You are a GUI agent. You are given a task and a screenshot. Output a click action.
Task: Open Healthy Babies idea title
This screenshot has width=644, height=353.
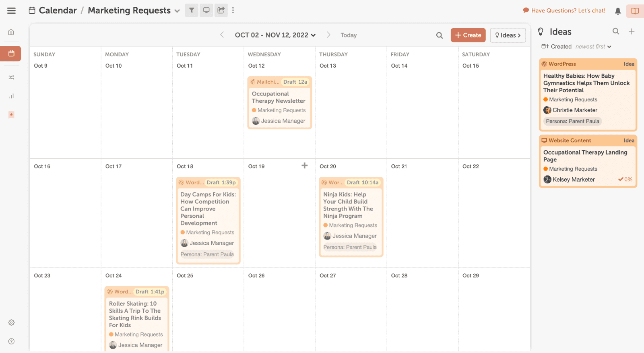click(x=586, y=83)
